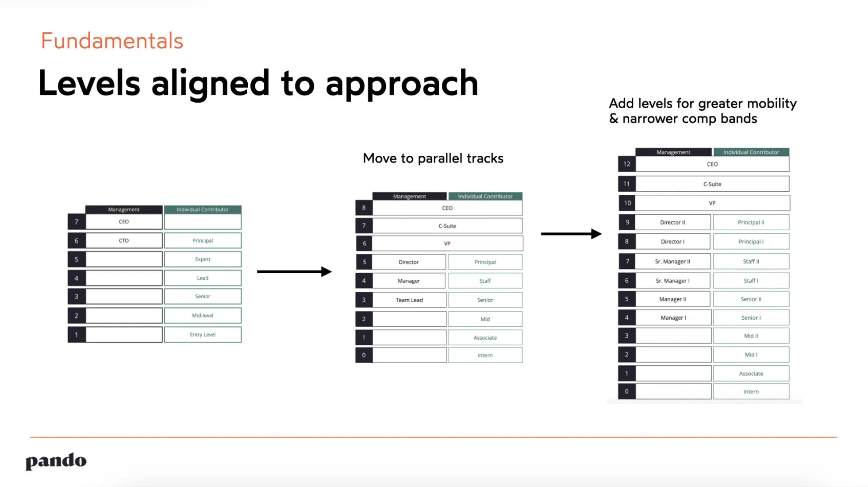Select CEO row in the middle table
Viewport: 868px width, 487px height.
tap(439, 208)
